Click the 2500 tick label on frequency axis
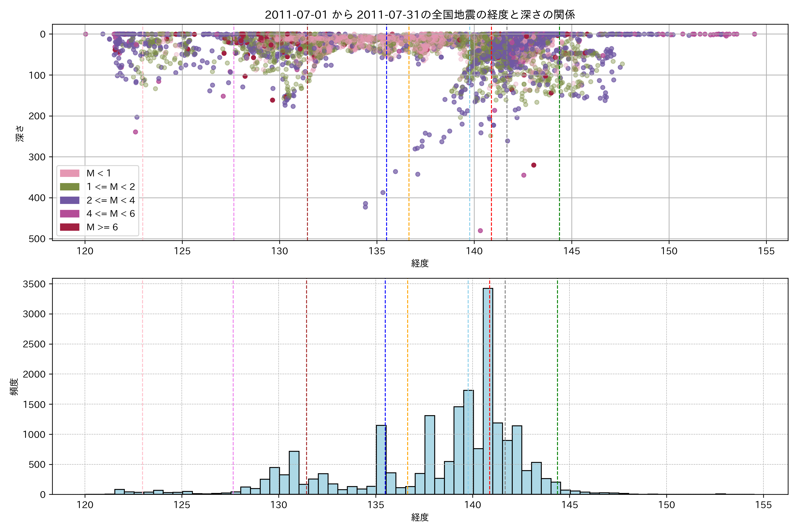Screen dimensions: 798x532 (x=34, y=344)
